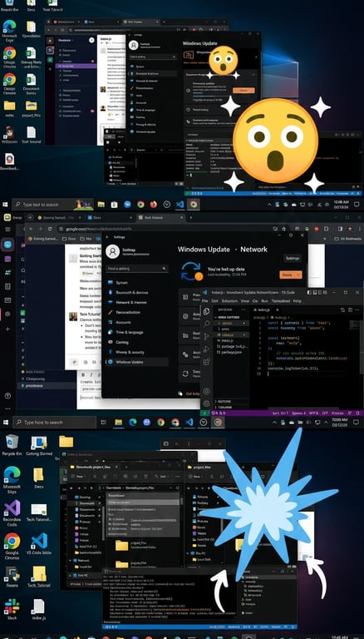Click the blue-orange Windows Update sync status icon
Viewport: 364px width, 639px height.
tap(191, 271)
